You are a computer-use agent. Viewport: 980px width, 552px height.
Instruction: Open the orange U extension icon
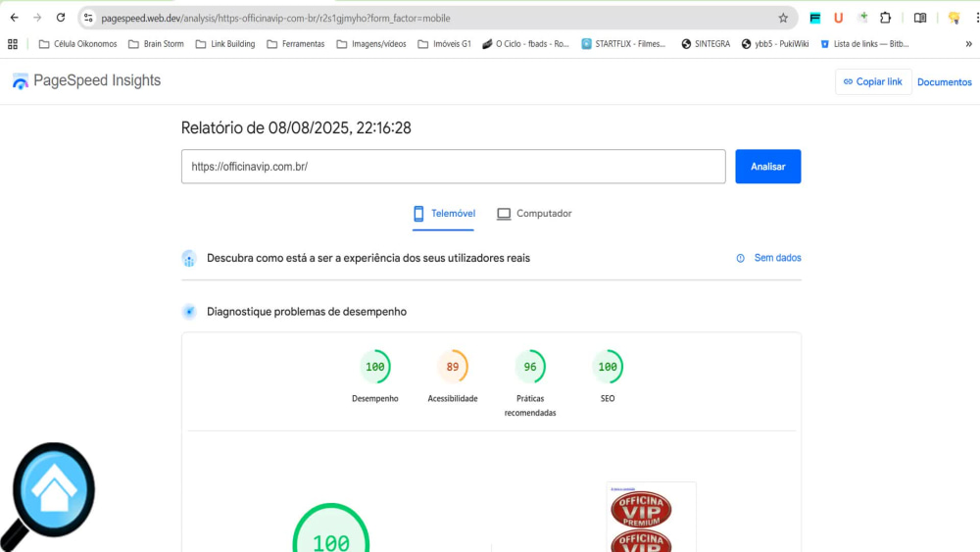[x=839, y=18]
